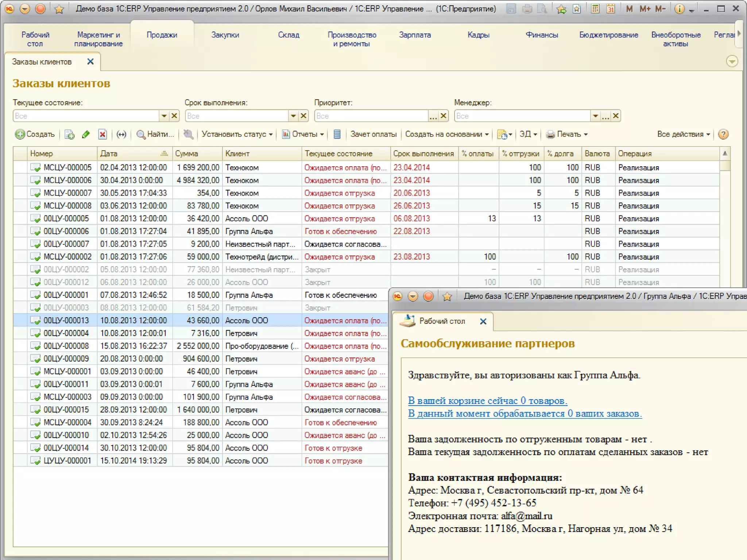
Task: Click the info icon in title bar
Action: (679, 9)
